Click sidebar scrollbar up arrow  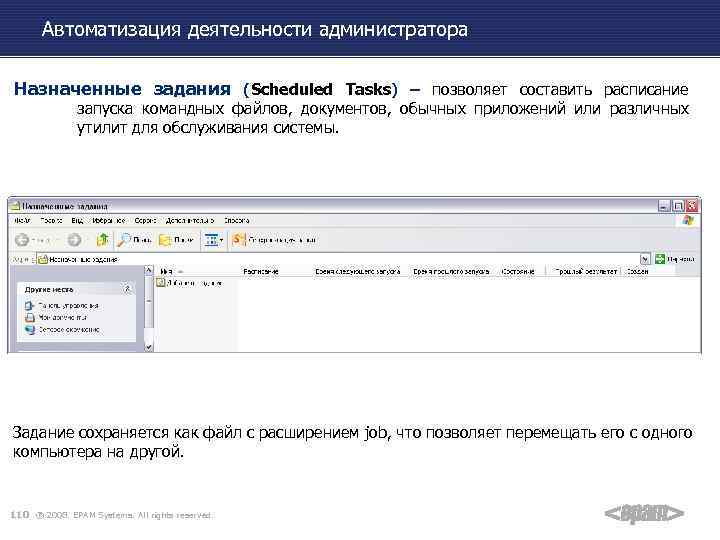[149, 270]
